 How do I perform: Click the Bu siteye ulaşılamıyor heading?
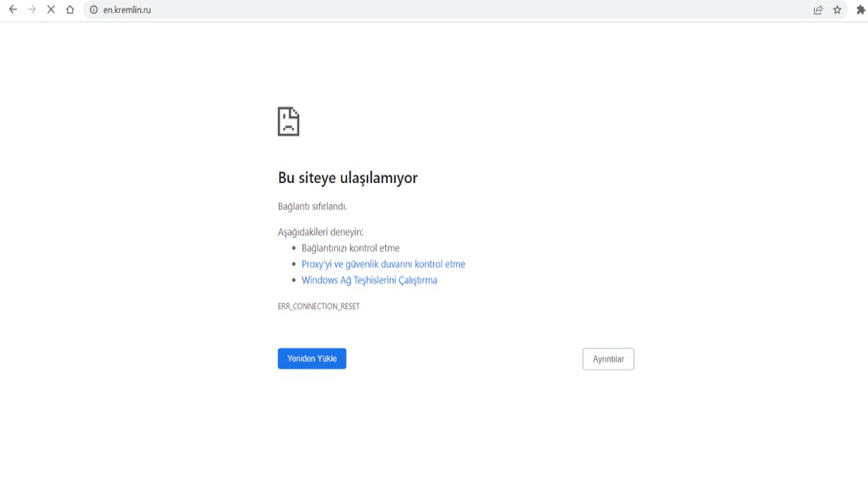[x=347, y=178]
